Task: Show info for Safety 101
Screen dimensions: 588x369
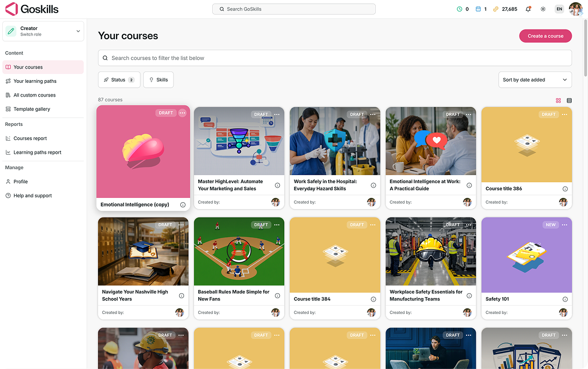Action: tap(565, 299)
